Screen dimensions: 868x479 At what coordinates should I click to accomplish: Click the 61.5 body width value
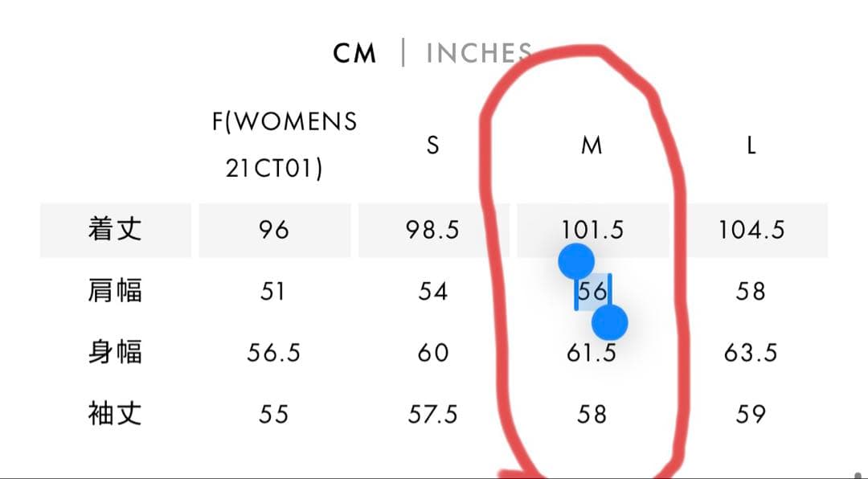click(591, 353)
